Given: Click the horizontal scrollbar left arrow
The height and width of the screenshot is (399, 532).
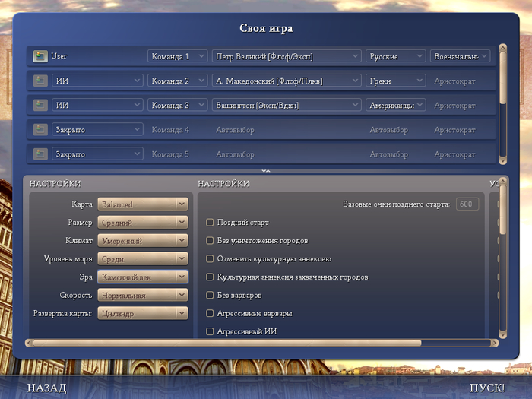Looking at the screenshot, I should point(29,343).
